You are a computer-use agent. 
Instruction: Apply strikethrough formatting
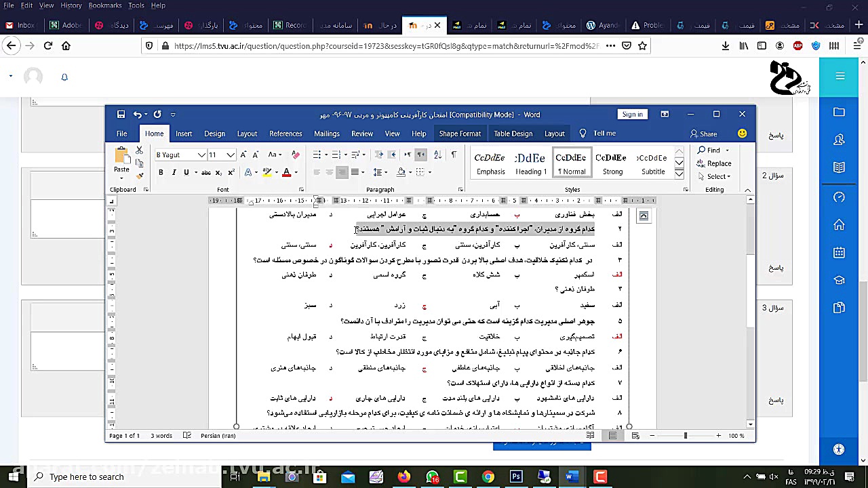pyautogui.click(x=207, y=173)
